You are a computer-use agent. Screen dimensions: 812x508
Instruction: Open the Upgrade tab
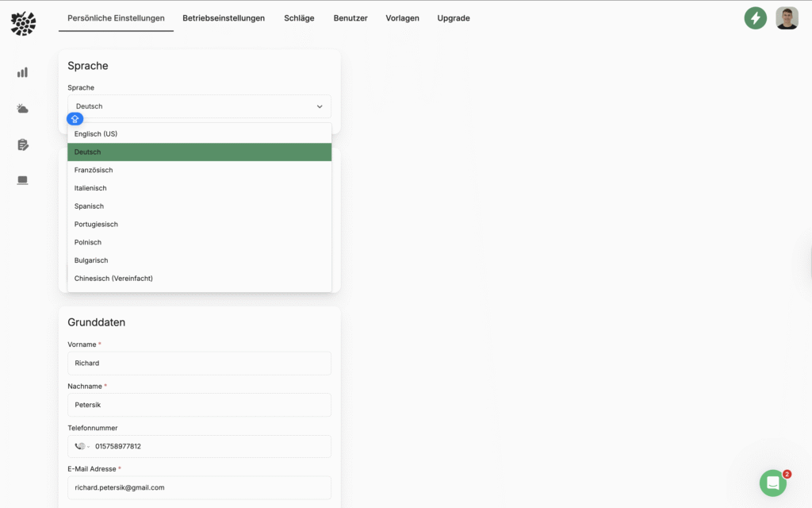tap(454, 18)
